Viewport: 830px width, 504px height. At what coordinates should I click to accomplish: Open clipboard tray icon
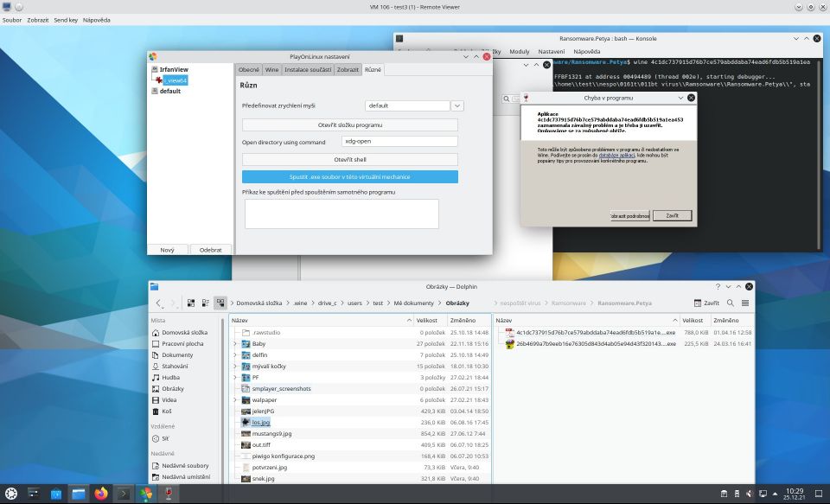(x=725, y=494)
